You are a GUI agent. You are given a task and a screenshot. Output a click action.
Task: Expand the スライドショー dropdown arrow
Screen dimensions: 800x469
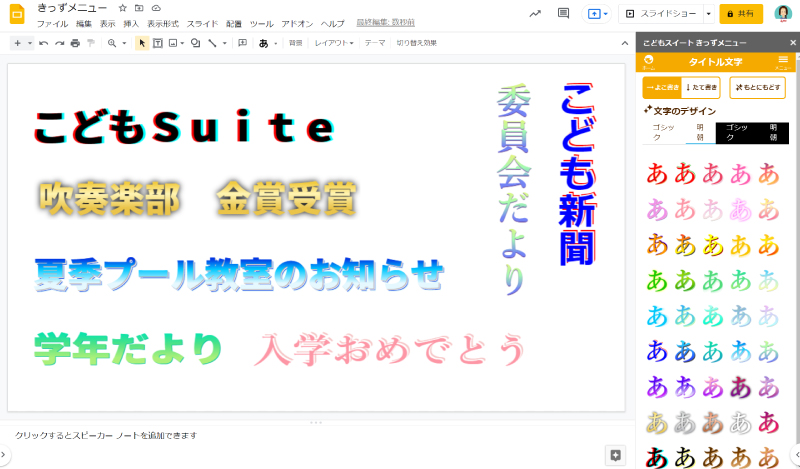pyautogui.click(x=709, y=14)
